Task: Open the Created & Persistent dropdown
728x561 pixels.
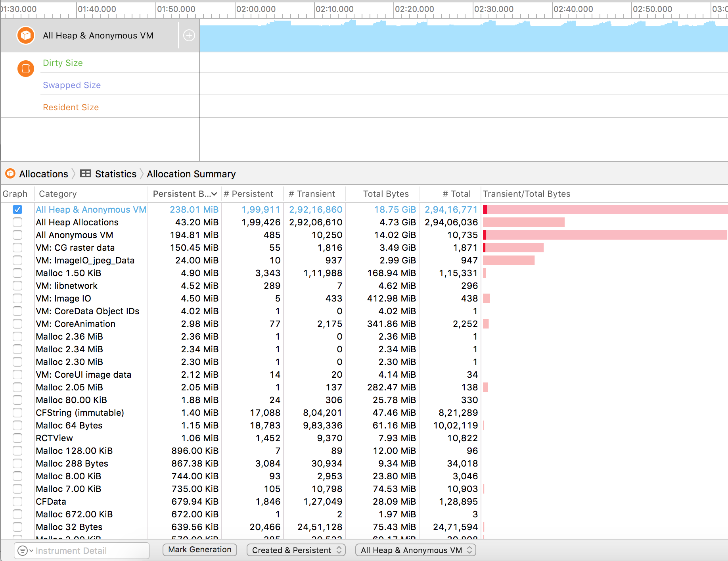Action: [x=296, y=550]
